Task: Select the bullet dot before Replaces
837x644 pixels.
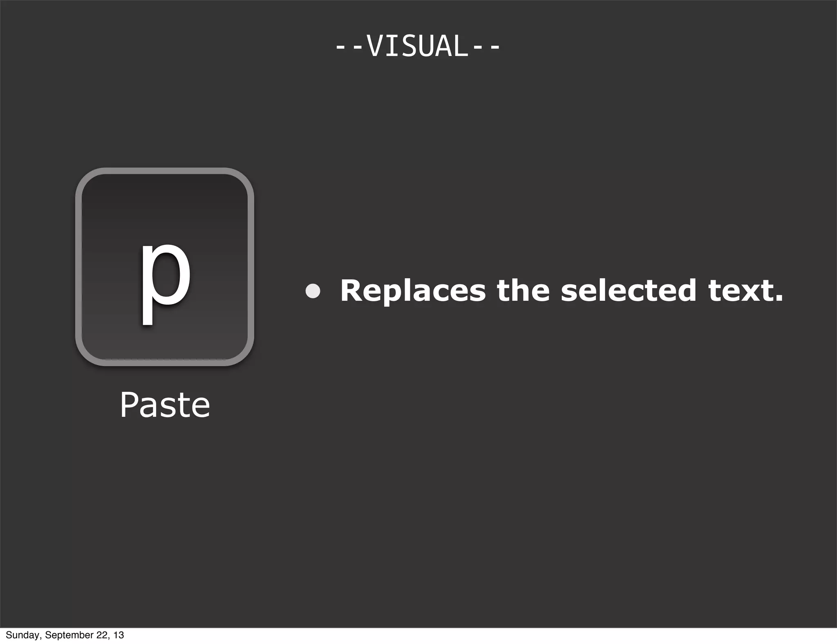Action: tap(313, 291)
